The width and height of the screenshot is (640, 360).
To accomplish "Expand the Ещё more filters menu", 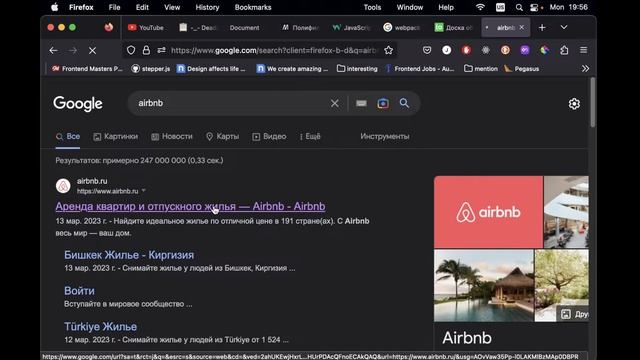I will tap(310, 136).
